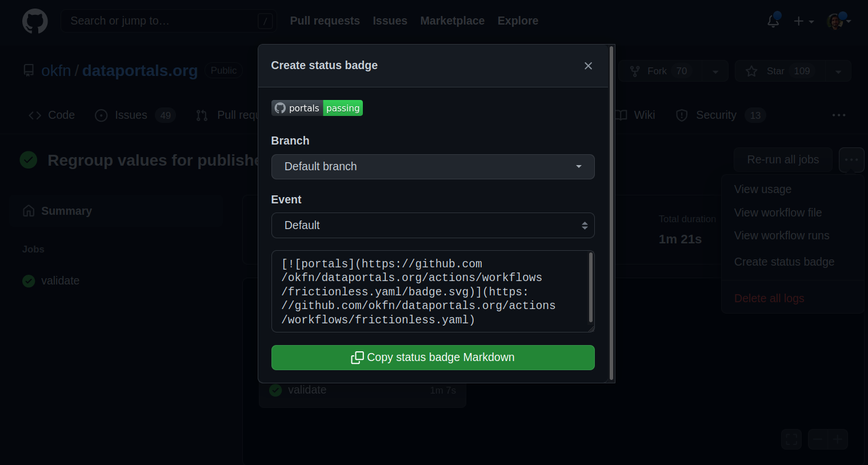Screen dimensions: 868x465
Task: Open the Default branch dropdown
Action: 433,167
